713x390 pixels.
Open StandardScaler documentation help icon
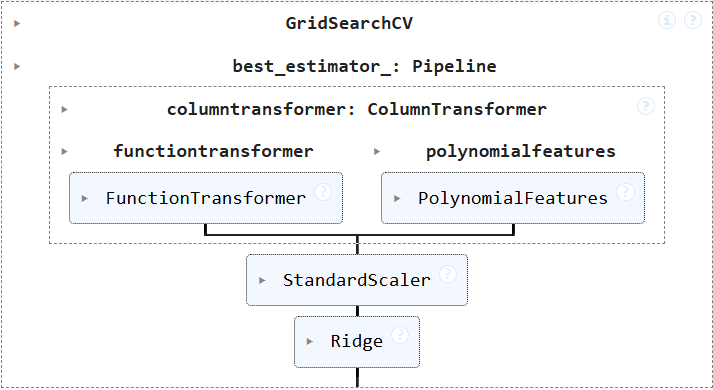coord(448,274)
